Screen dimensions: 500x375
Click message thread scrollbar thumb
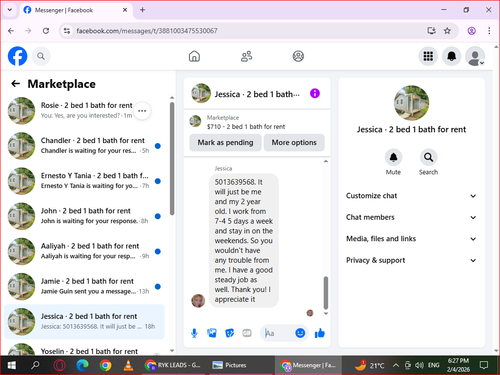[326, 293]
